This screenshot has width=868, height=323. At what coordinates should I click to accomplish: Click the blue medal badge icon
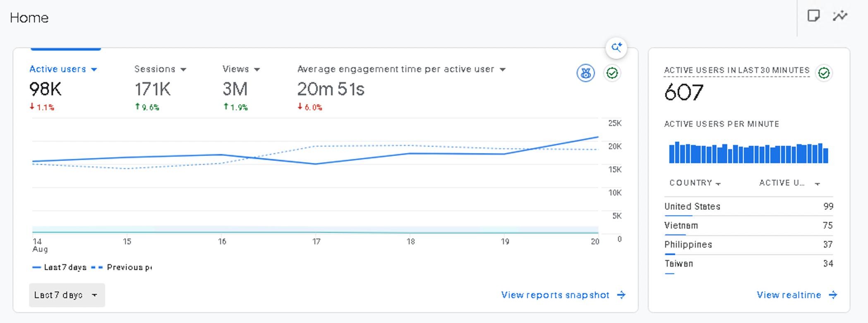[585, 73]
